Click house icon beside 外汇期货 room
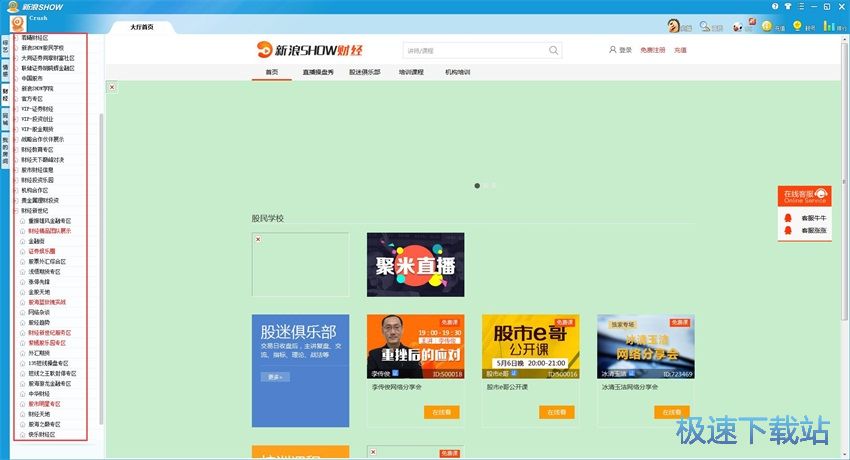The image size is (850, 460). [23, 353]
